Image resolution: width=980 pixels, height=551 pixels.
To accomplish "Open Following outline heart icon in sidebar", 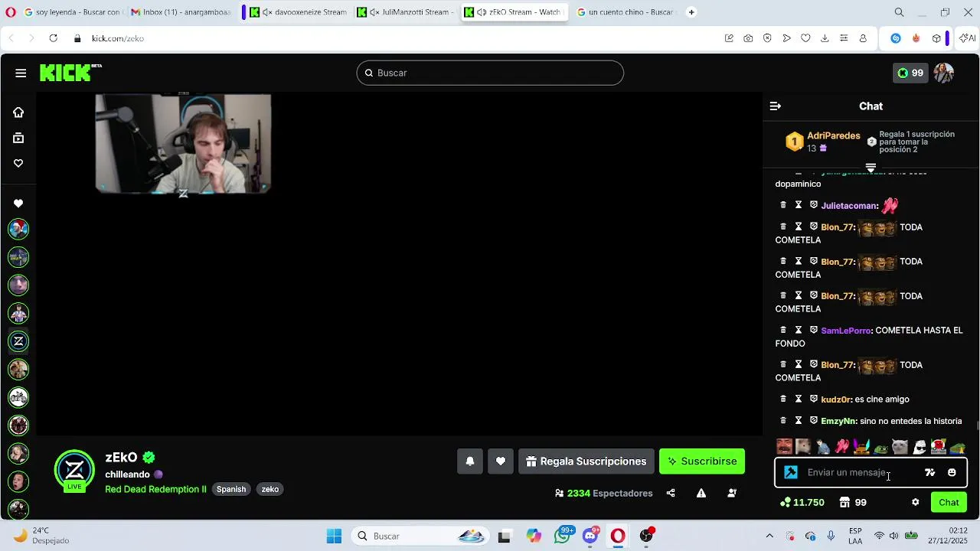I will 18,164.
